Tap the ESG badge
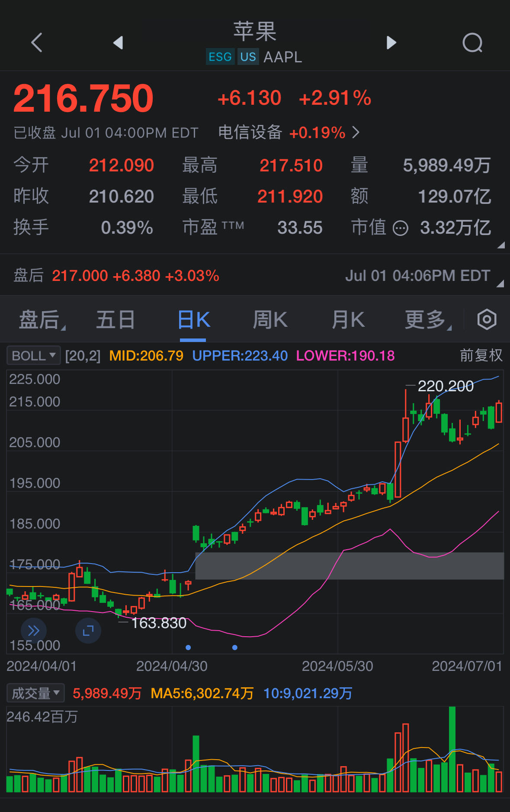 pyautogui.click(x=220, y=57)
